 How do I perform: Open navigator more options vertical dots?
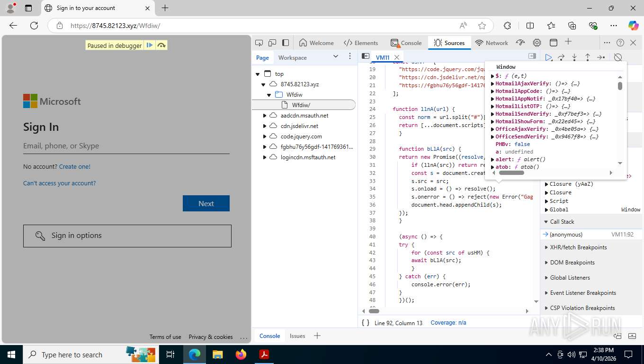tap(350, 56)
